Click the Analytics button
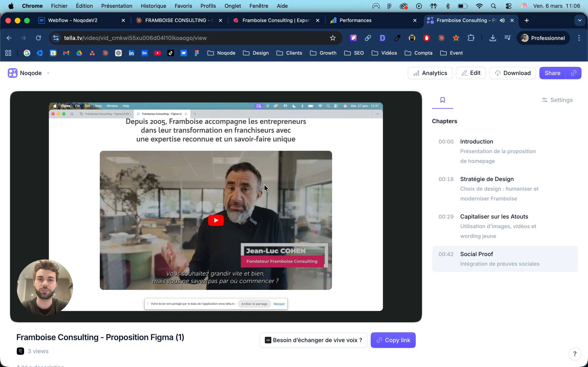Viewport: 588px width, 367px height. [430, 73]
